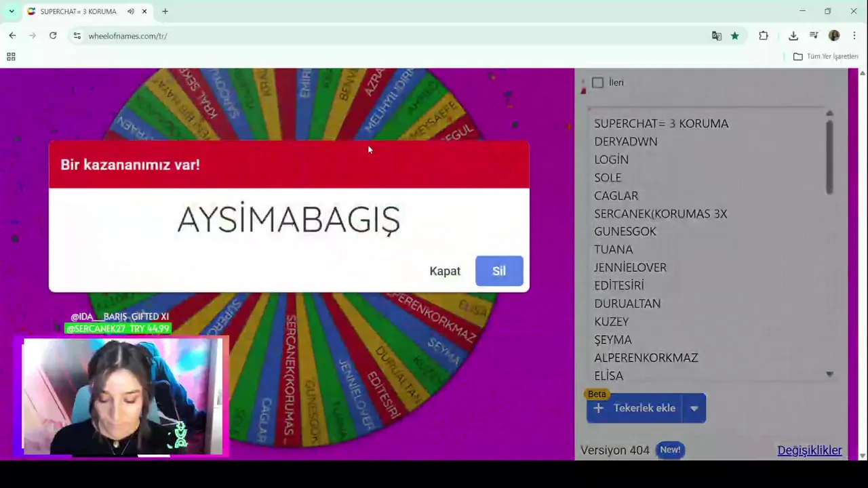
Task: Click the DERYADWN entry
Action: [626, 142]
